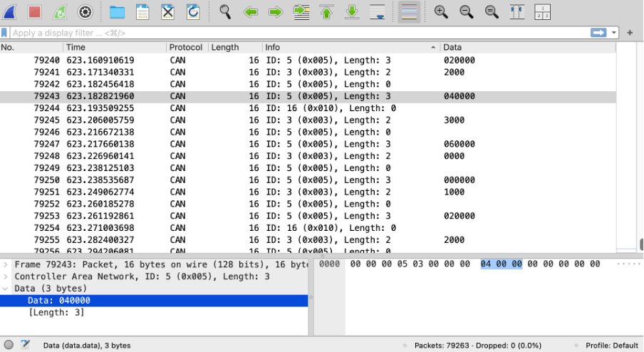
Task: Click highlighted bytes 04 00 00 in hex
Action: [x=501, y=264]
